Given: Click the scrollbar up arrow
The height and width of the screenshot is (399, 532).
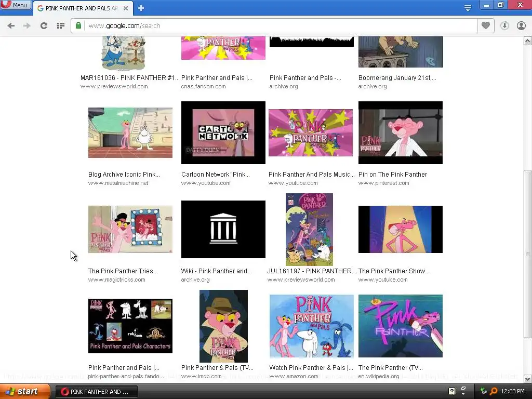Looking at the screenshot, I should pyautogui.click(x=528, y=41).
